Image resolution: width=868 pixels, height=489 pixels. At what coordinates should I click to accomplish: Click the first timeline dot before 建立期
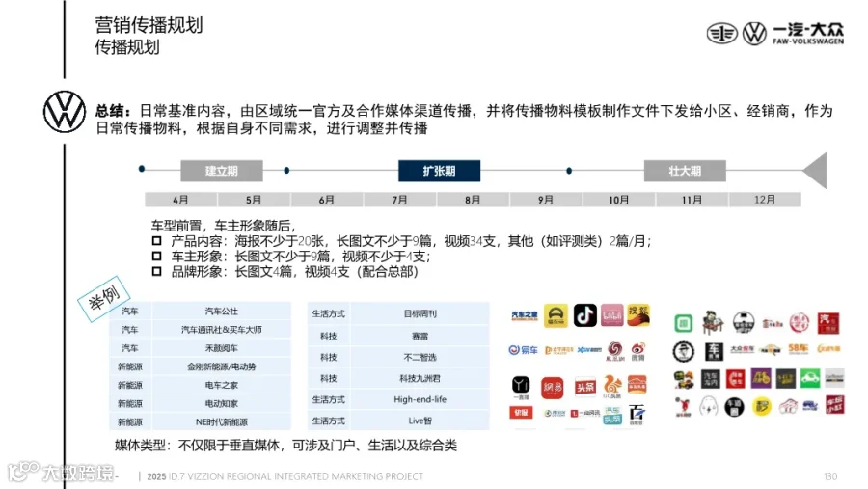click(142, 169)
